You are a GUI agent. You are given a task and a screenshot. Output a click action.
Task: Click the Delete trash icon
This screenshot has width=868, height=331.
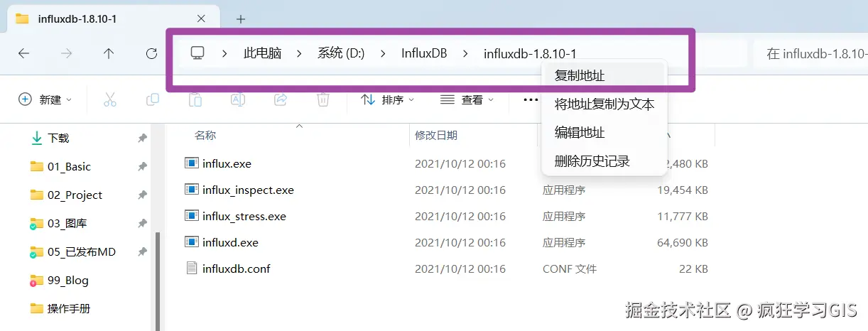tap(323, 100)
